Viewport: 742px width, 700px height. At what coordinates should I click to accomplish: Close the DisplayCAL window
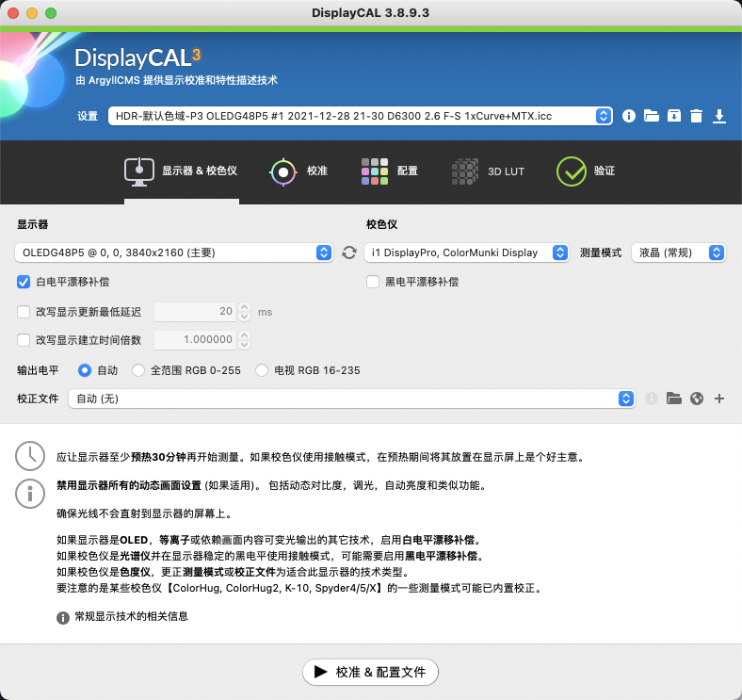pyautogui.click(x=13, y=13)
